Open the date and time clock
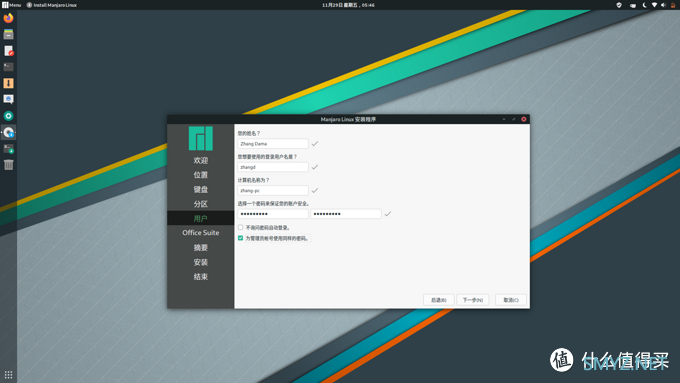 click(348, 5)
